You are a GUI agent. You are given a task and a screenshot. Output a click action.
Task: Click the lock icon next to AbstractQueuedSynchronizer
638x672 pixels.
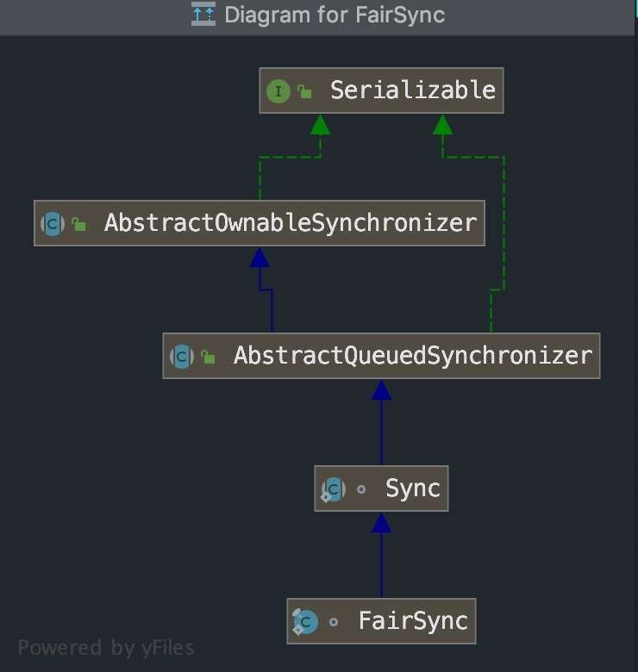[x=208, y=357]
